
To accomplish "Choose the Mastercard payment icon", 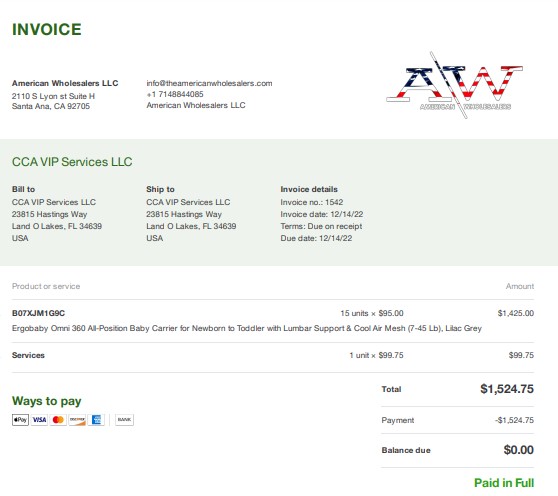I will (58, 420).
